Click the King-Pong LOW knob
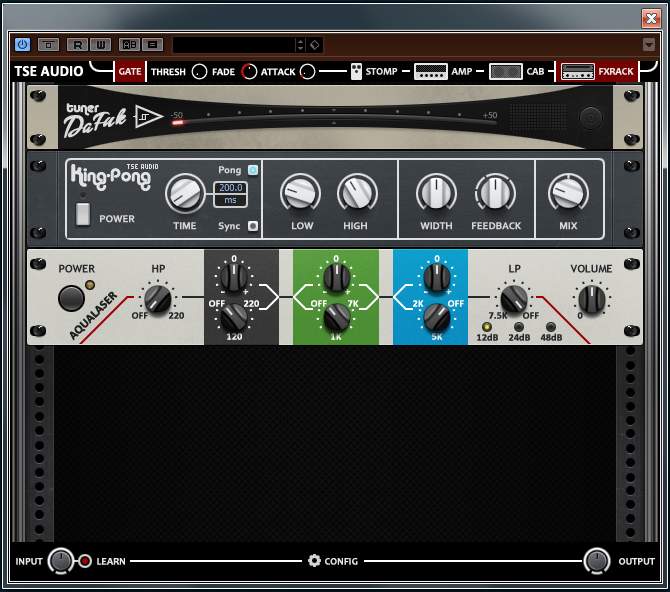670x592 pixels. 300,193
